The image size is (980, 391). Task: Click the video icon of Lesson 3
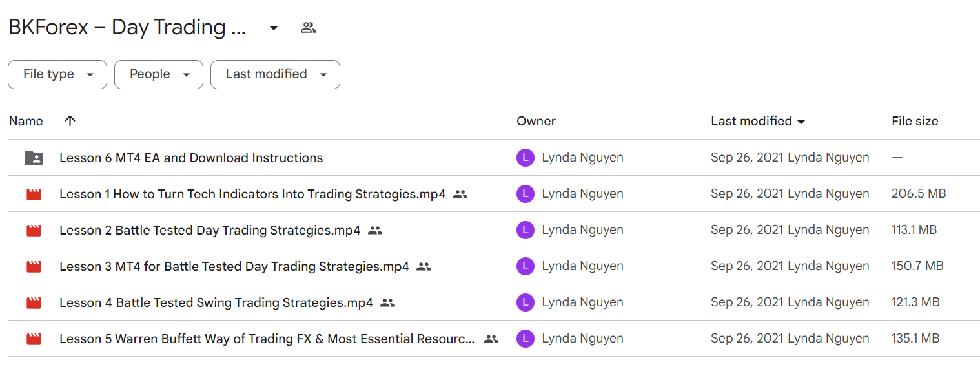click(x=34, y=266)
